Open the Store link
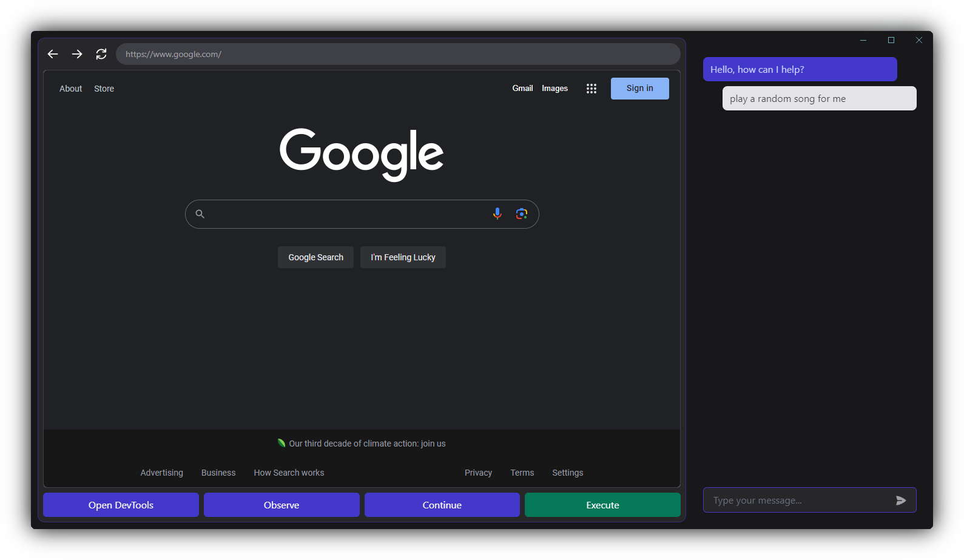 coord(104,89)
